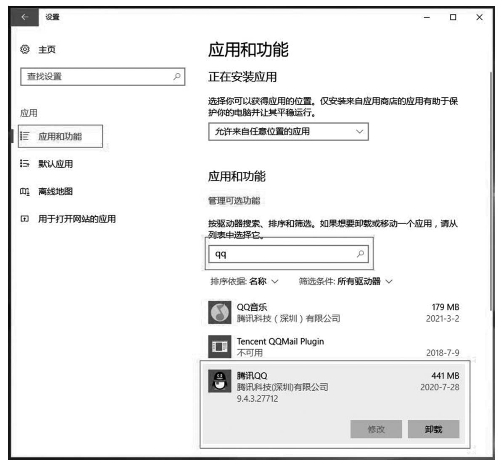The height and width of the screenshot is (466, 502).
Task: Open the 主页 home gear icon
Action: [x=25, y=49]
